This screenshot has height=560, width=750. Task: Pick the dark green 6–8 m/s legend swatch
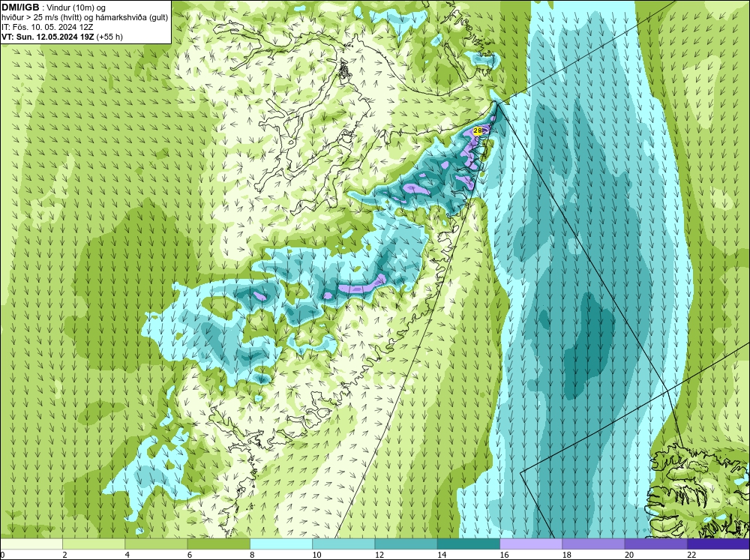[218, 544]
